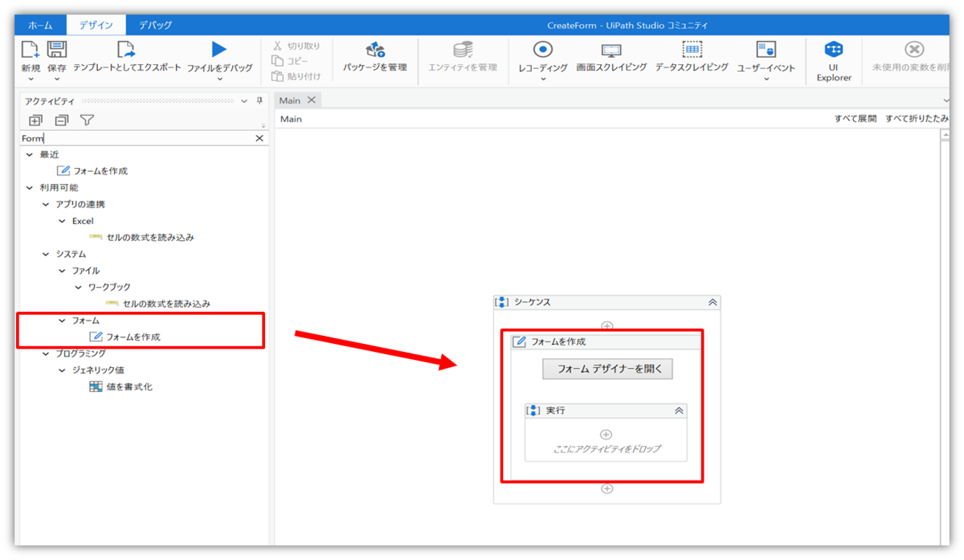Click the 貼り付け toolbar item

click(x=296, y=76)
